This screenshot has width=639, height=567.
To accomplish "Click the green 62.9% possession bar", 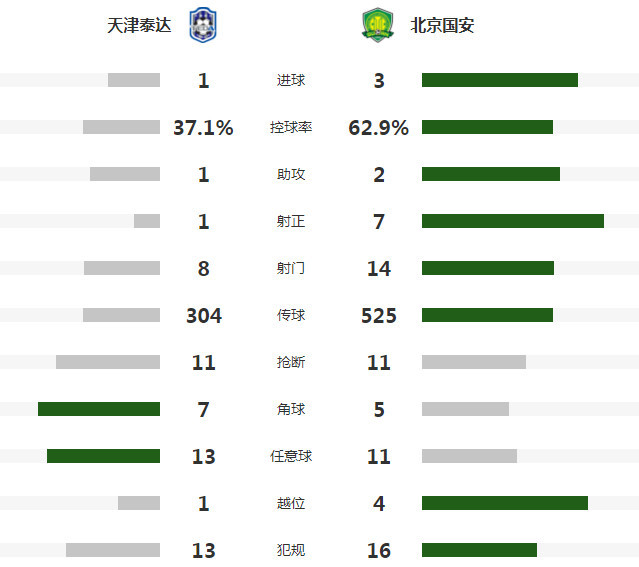I will (487, 127).
